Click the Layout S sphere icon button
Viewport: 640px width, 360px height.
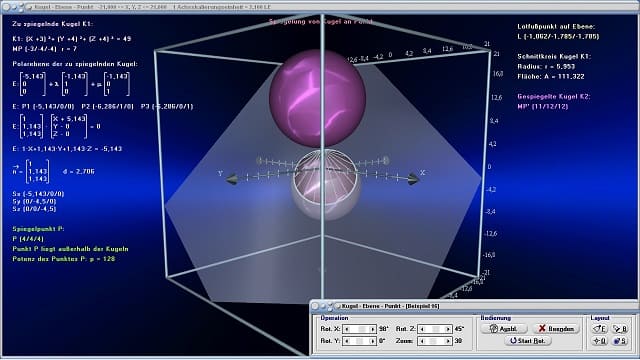[620, 341]
